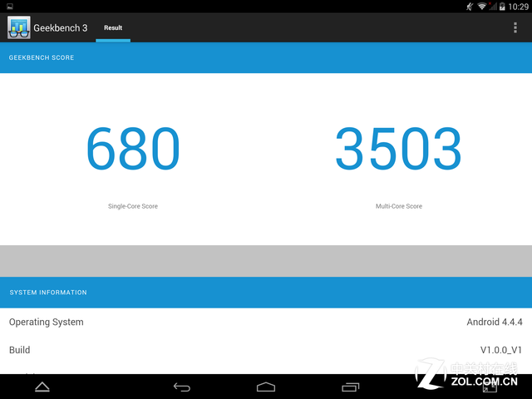Tap the SYSTEM INFORMATION header
532x399 pixels.
(48, 293)
